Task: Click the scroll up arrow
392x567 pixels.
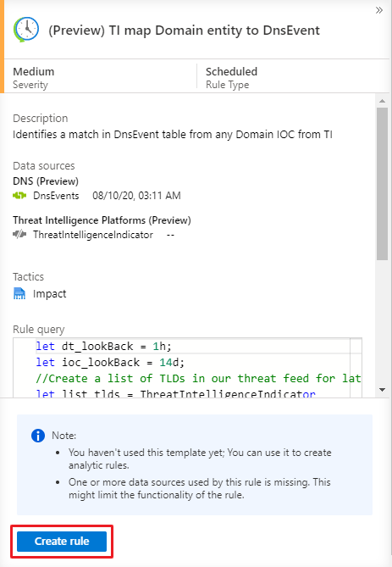Action: point(382,101)
